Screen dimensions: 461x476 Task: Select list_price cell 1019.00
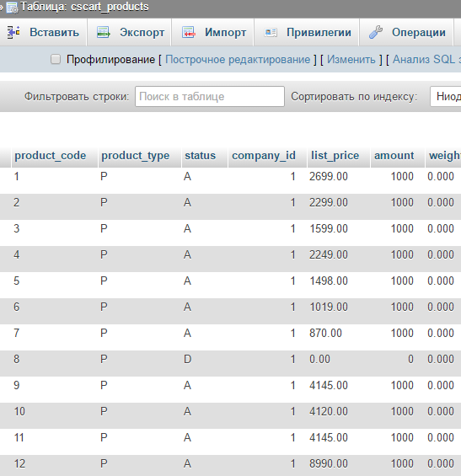tap(329, 307)
